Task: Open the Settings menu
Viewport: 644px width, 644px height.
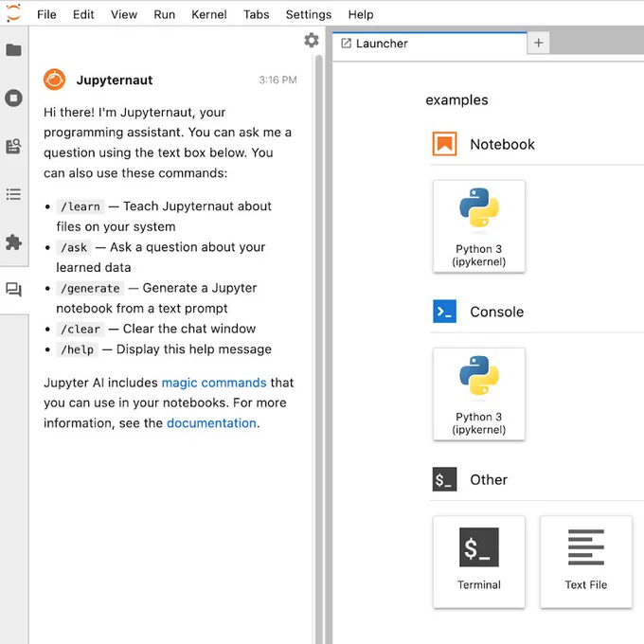Action: point(309,14)
